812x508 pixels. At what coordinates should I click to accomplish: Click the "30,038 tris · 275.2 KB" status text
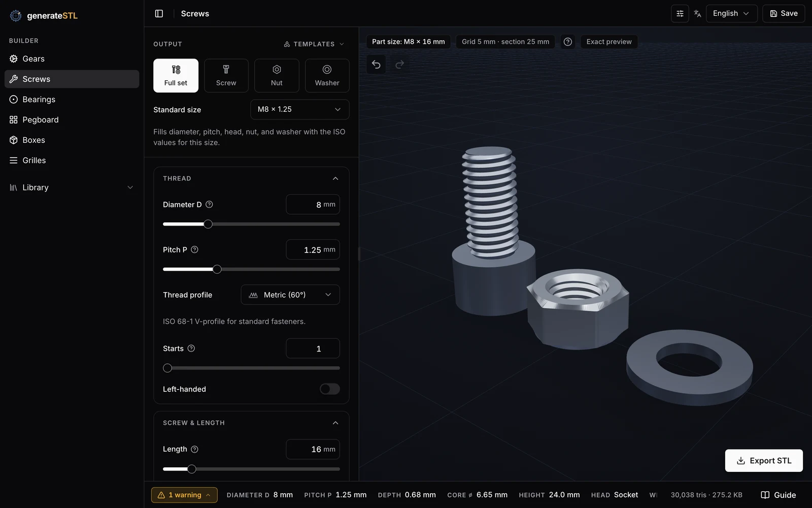706,495
